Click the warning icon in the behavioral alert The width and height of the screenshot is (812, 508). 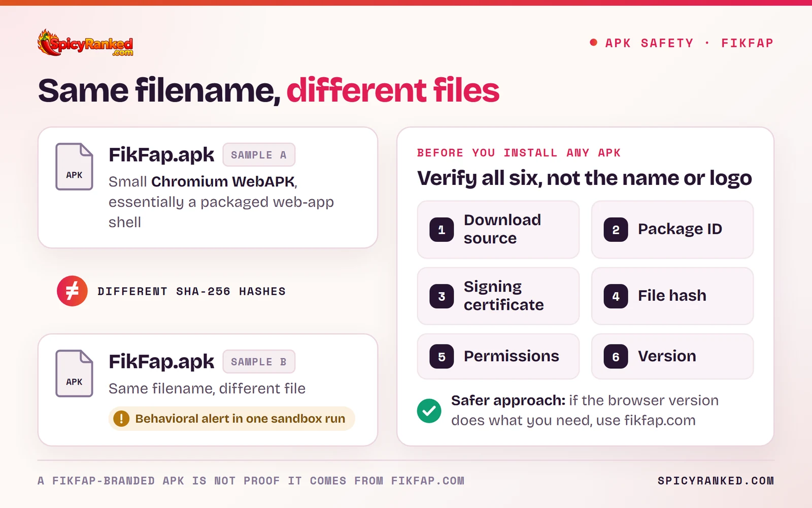point(121,419)
